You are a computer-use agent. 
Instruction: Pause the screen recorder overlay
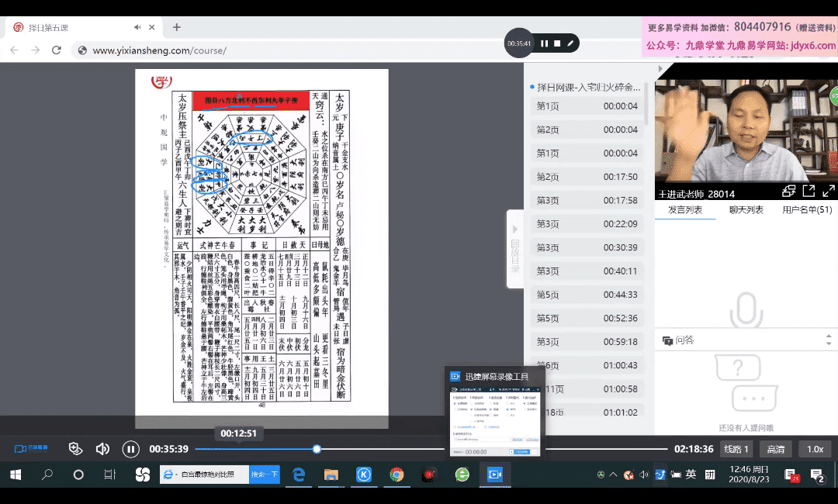545,43
